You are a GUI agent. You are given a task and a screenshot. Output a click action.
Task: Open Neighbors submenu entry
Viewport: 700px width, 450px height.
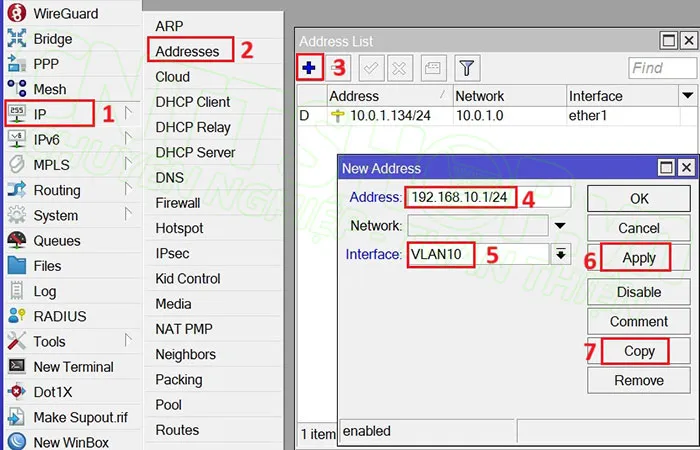pyautogui.click(x=186, y=354)
